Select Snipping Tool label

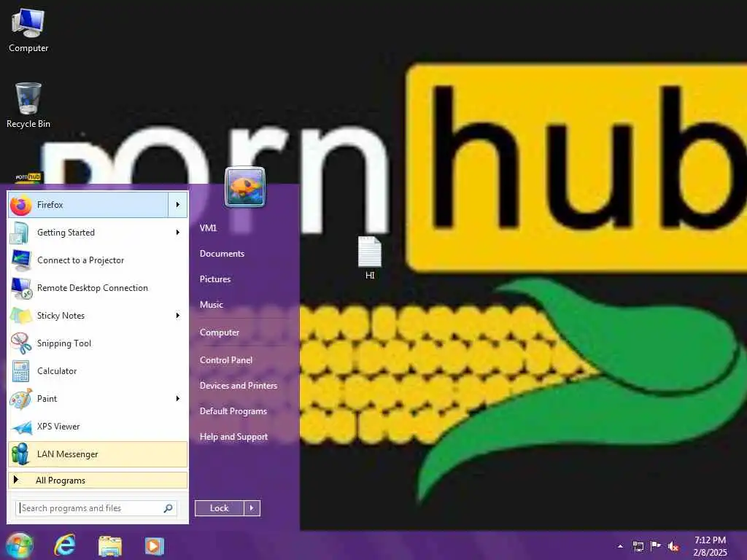[x=64, y=343]
